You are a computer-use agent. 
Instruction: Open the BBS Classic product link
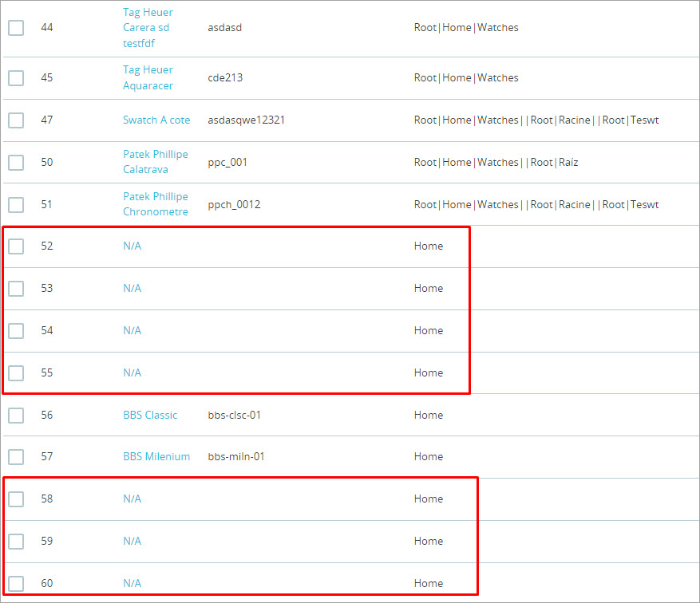150,416
